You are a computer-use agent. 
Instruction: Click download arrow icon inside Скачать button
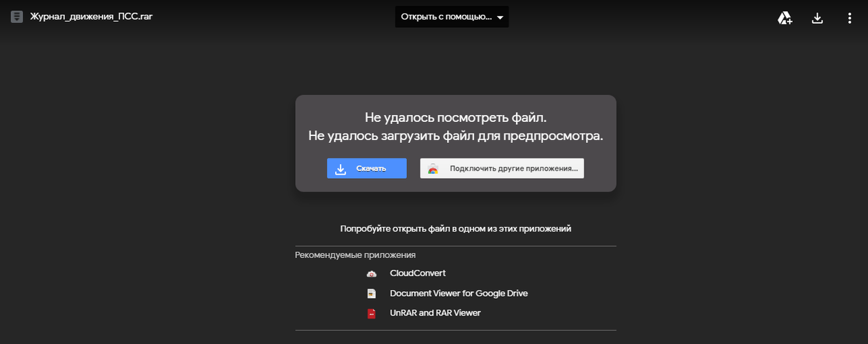[340, 169]
